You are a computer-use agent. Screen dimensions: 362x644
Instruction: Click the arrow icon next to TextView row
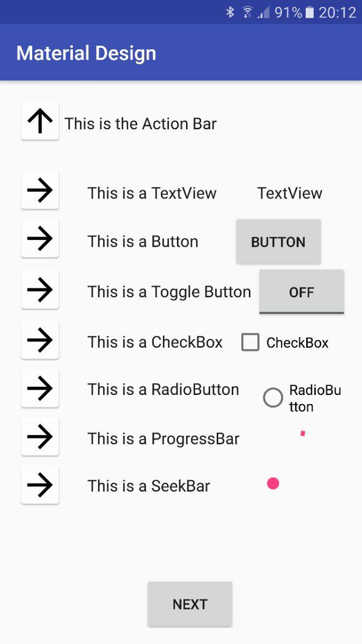tap(39, 190)
